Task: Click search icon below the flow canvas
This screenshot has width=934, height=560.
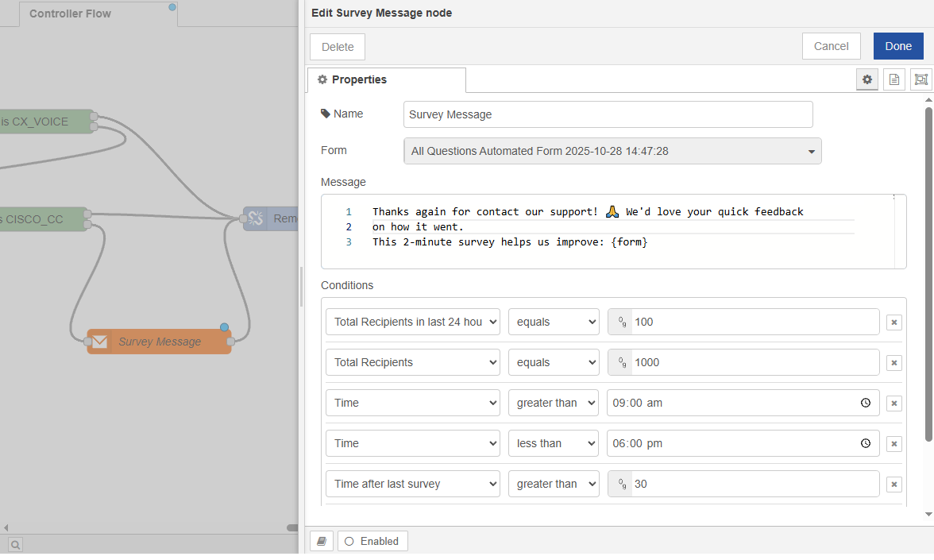Action: [x=16, y=544]
